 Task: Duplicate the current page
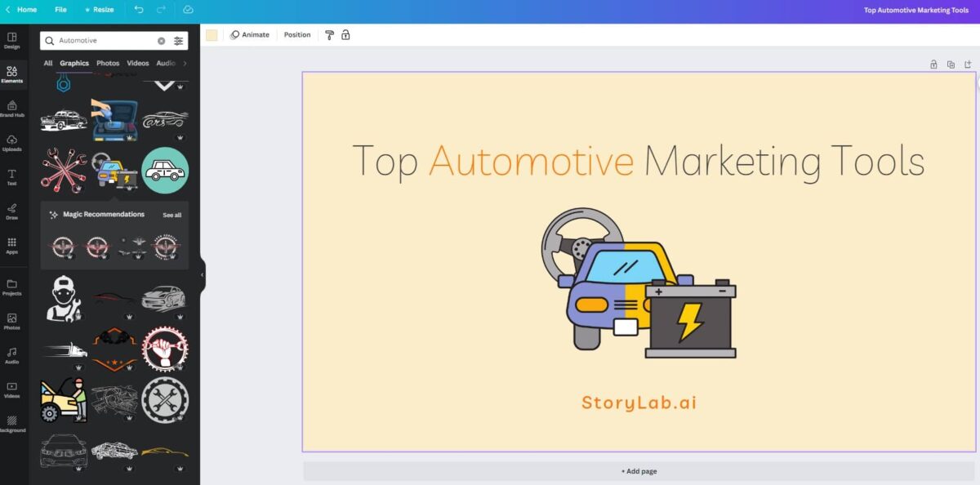pyautogui.click(x=951, y=63)
